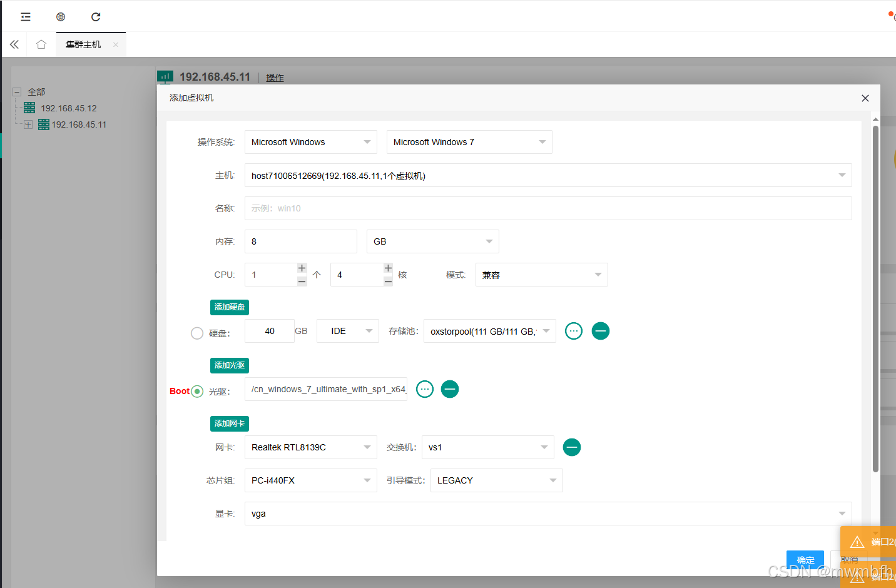Close the 添加虚拟机 dialog

coord(865,98)
